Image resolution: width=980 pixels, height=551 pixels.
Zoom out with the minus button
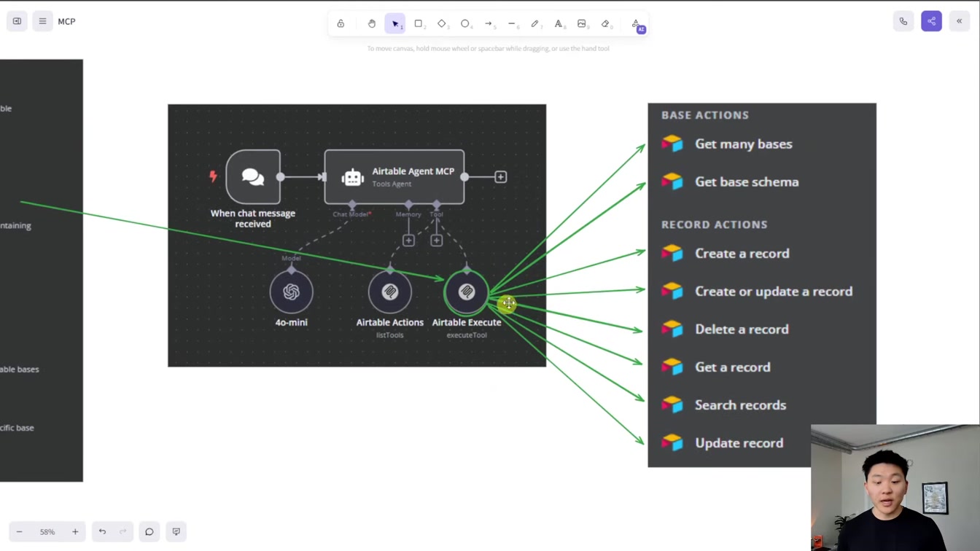tap(20, 532)
